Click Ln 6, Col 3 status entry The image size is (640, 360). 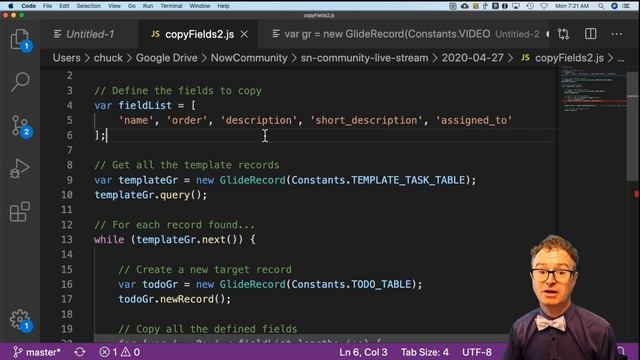363,352
